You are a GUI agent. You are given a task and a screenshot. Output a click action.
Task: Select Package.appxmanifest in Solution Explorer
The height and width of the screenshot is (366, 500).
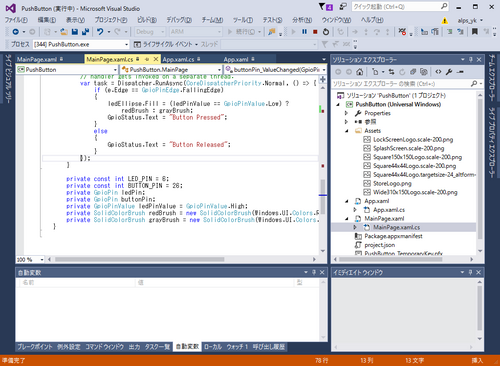pos(393,236)
